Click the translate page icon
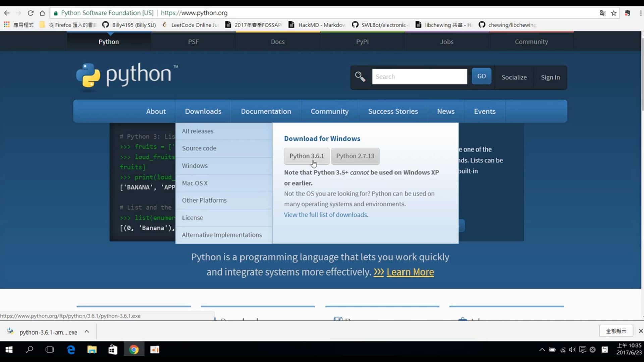 (603, 13)
